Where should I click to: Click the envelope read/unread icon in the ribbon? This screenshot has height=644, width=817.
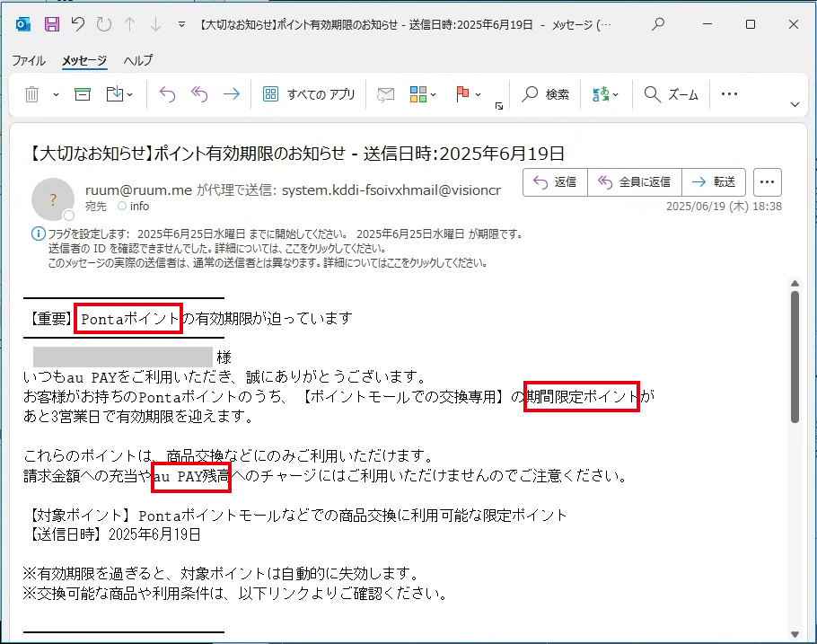[385, 94]
